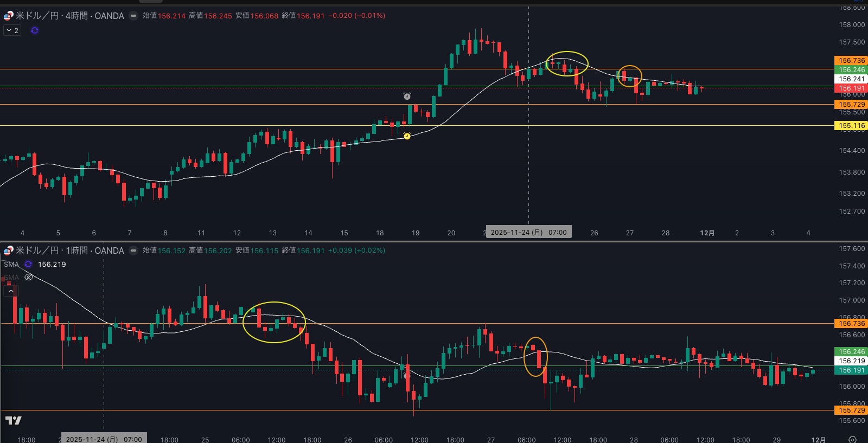The width and height of the screenshot is (868, 443).
Task: Click the yellow ellipse drawing on 1-hour chart
Action: [x=274, y=303]
